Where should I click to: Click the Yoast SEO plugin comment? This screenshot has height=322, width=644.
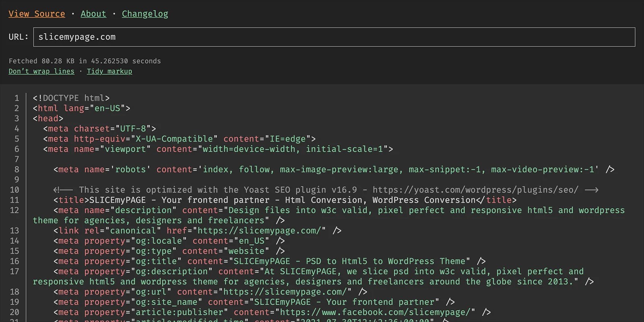pyautogui.click(x=326, y=190)
